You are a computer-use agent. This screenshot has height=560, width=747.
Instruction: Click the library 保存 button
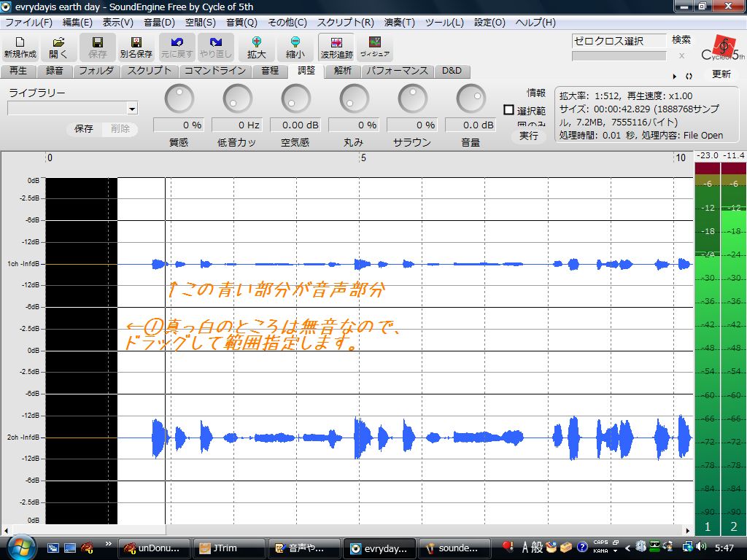point(84,128)
